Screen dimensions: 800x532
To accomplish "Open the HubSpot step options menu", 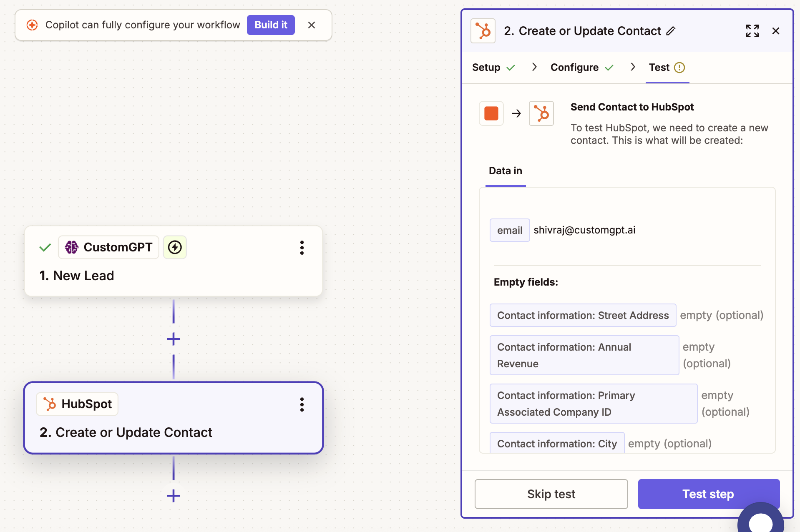I will point(302,404).
